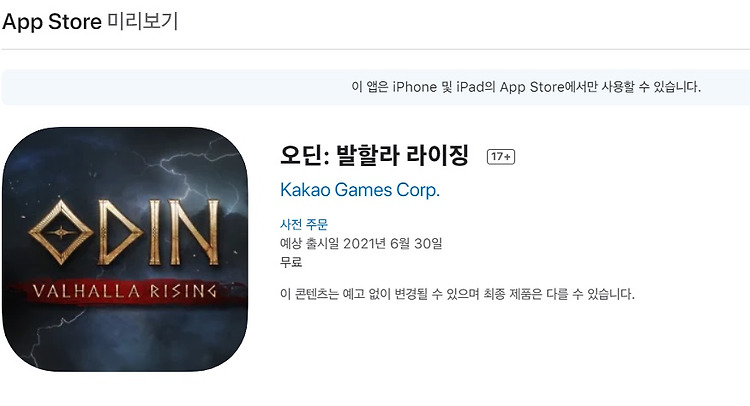750x406 pixels.
Task: Click the golden letter D in the logo
Action: click(120, 233)
